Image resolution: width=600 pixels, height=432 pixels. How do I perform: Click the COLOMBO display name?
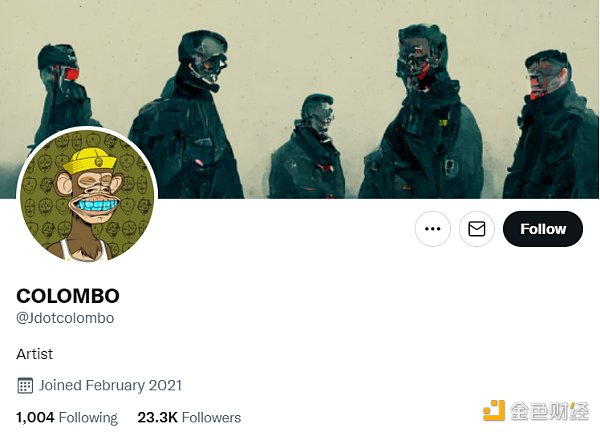tap(68, 296)
